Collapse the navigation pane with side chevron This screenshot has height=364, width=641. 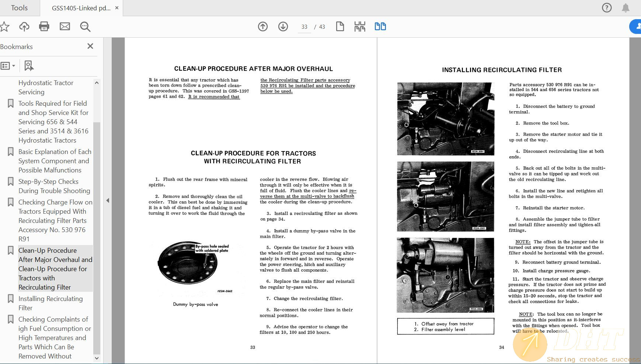(x=108, y=200)
